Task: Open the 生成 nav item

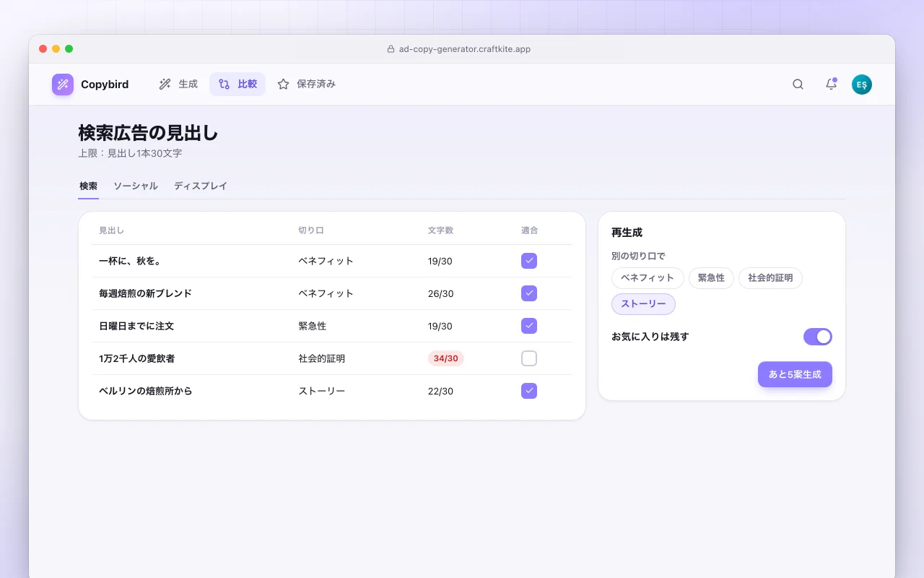Action: (x=178, y=85)
